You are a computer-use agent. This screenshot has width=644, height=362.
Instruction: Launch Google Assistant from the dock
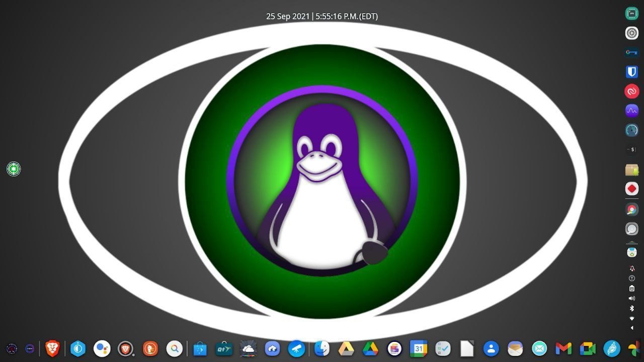click(x=102, y=348)
